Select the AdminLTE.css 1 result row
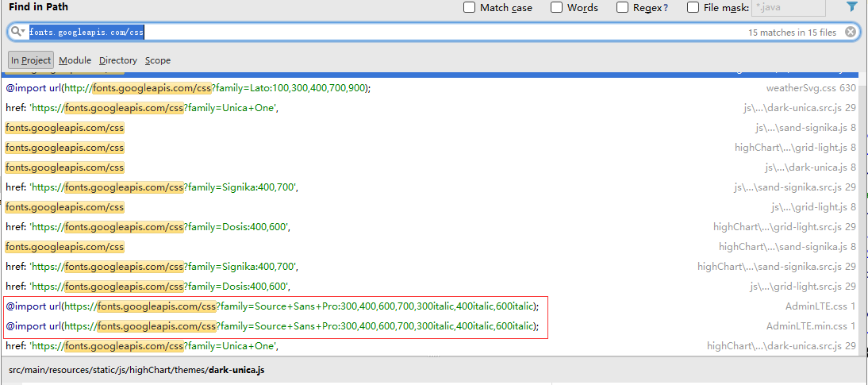Viewport: 868px width, 385px height. point(431,306)
